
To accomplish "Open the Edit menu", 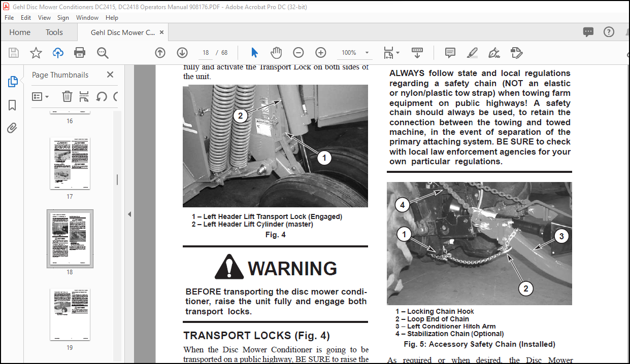I will (x=26, y=17).
